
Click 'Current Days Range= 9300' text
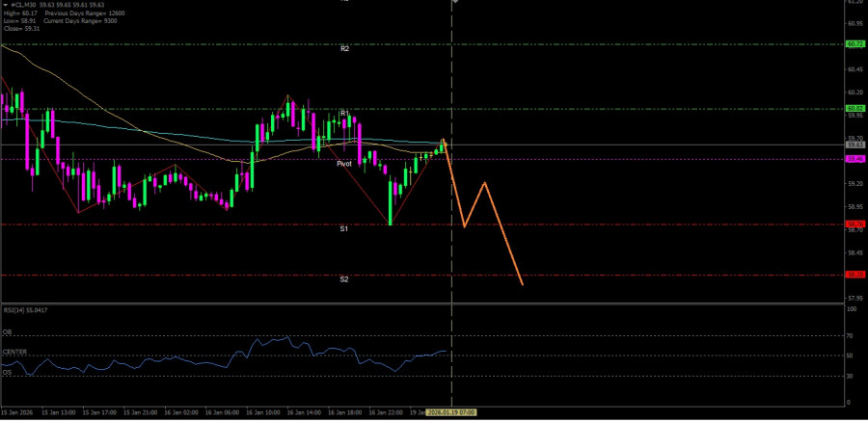click(x=81, y=21)
